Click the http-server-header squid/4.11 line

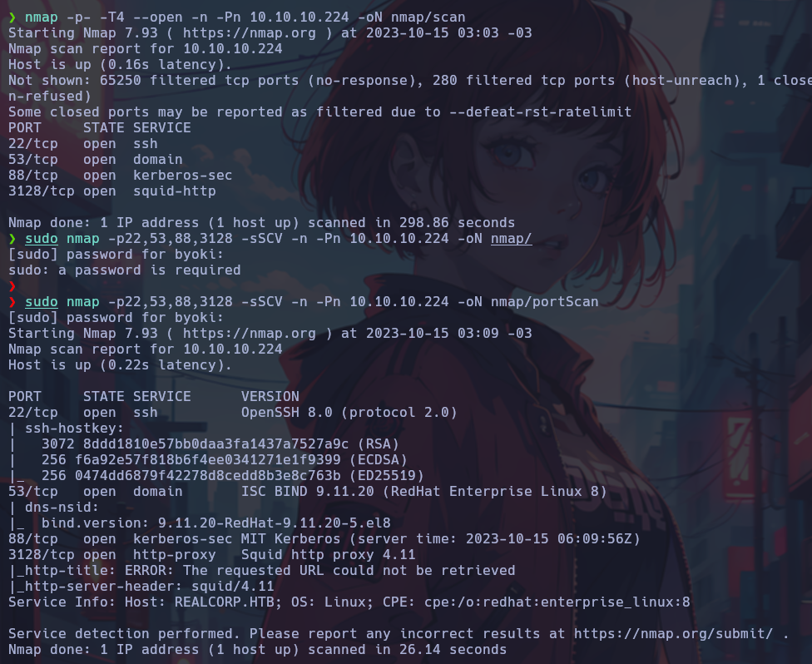coord(141,587)
